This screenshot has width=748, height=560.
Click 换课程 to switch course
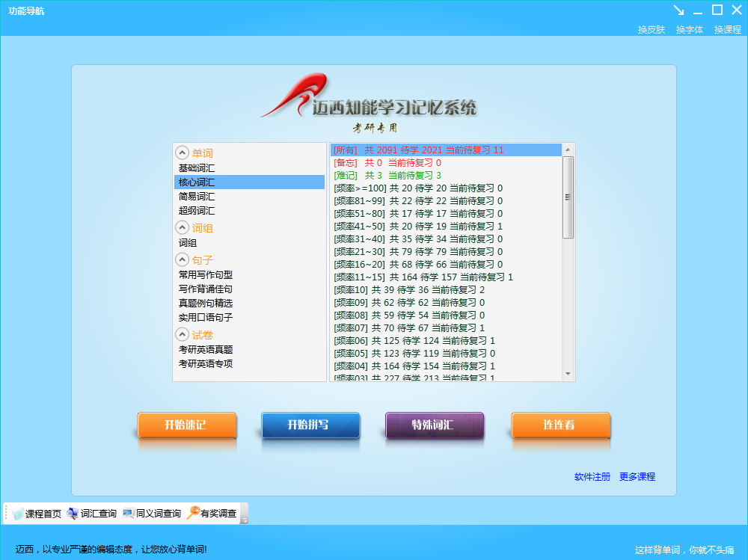727,30
